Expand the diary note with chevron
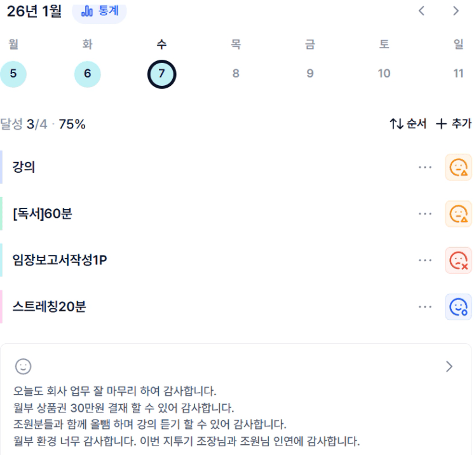Screen dimensions: 476x455 [x=449, y=366]
